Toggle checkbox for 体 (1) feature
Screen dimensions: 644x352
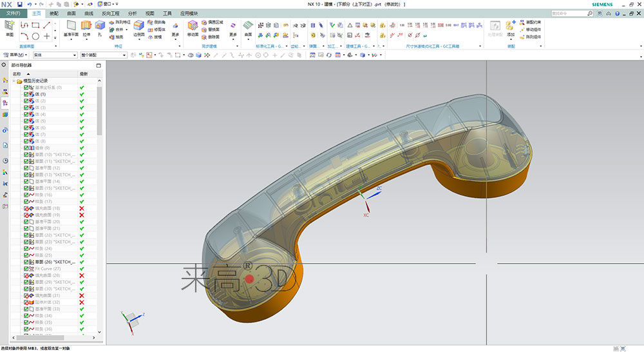26,94
